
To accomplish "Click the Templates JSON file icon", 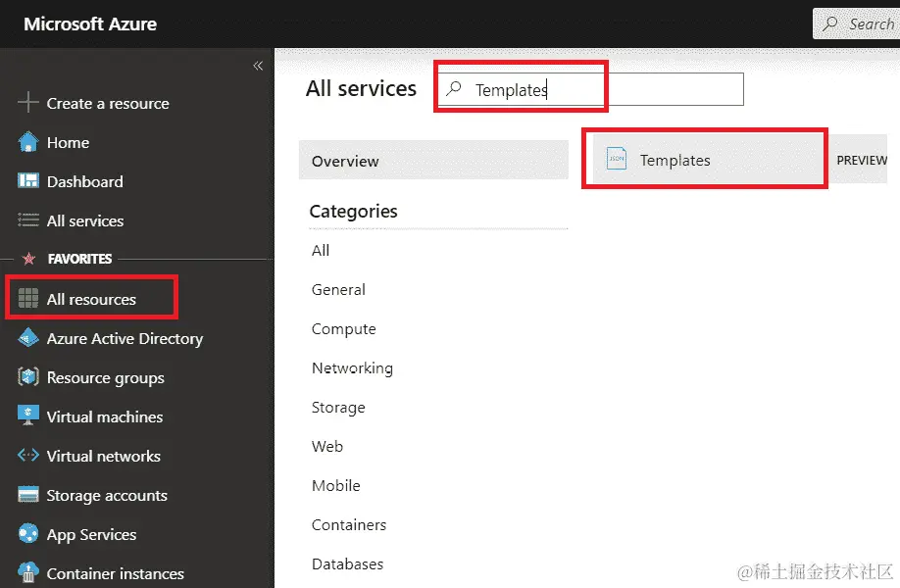I will pyautogui.click(x=617, y=160).
